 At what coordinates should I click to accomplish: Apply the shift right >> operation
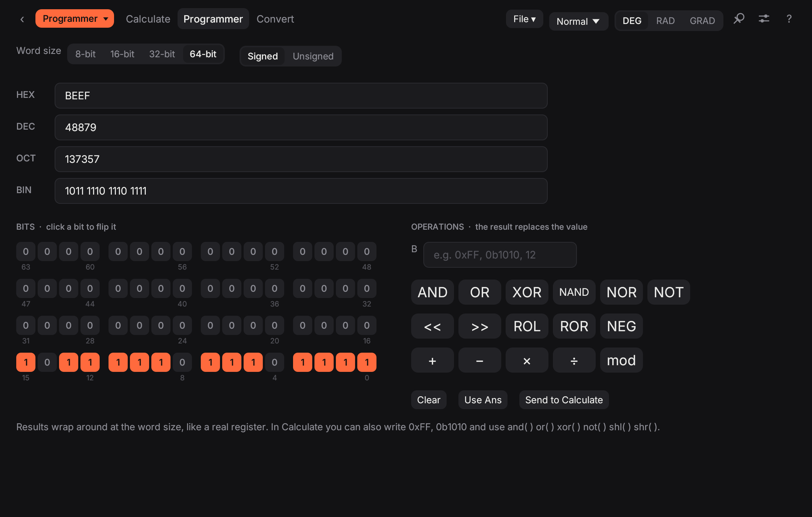[x=480, y=326]
